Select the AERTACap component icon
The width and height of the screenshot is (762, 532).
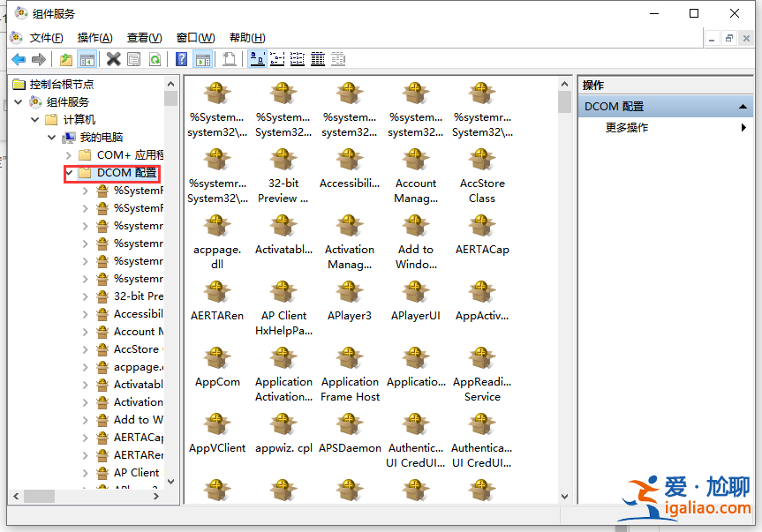(482, 227)
